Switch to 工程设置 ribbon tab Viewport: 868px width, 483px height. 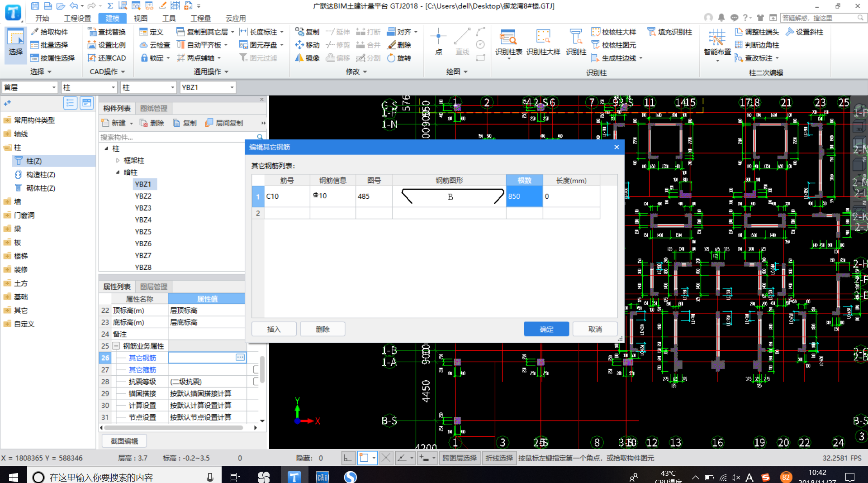(x=77, y=18)
